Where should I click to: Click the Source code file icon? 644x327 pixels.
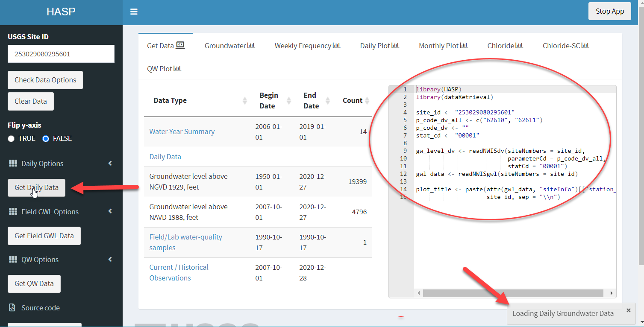[x=12, y=308]
